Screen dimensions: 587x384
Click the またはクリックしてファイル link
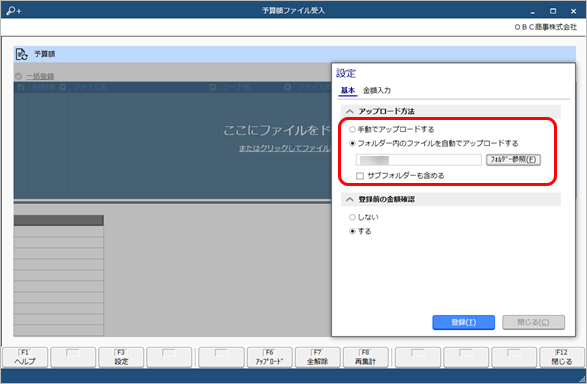point(285,149)
